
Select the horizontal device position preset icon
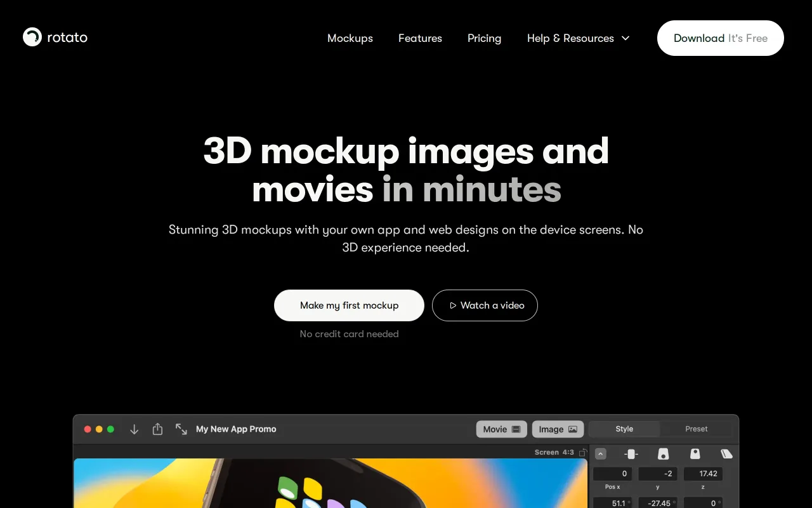pos(631,454)
